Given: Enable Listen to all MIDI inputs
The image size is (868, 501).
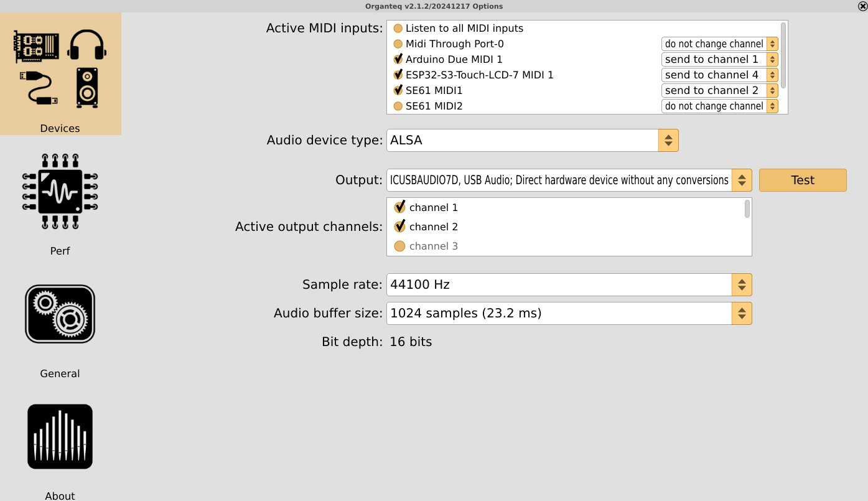Looking at the screenshot, I should (398, 29).
